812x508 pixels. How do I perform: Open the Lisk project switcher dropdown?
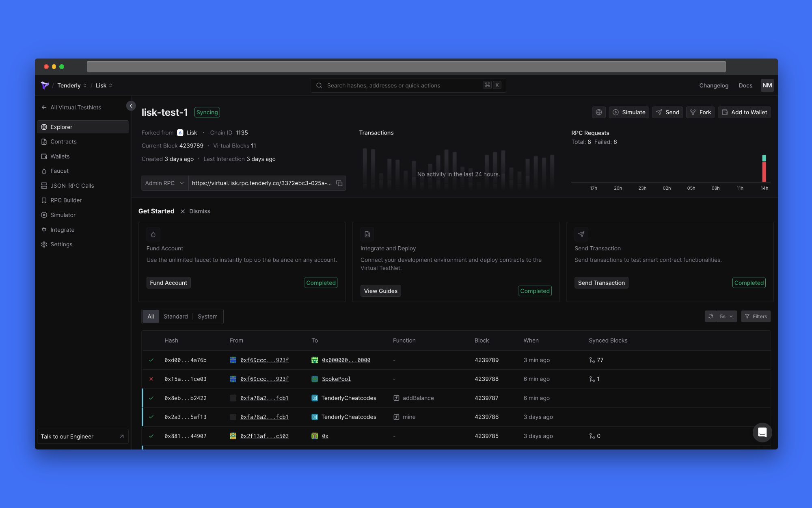[104, 85]
